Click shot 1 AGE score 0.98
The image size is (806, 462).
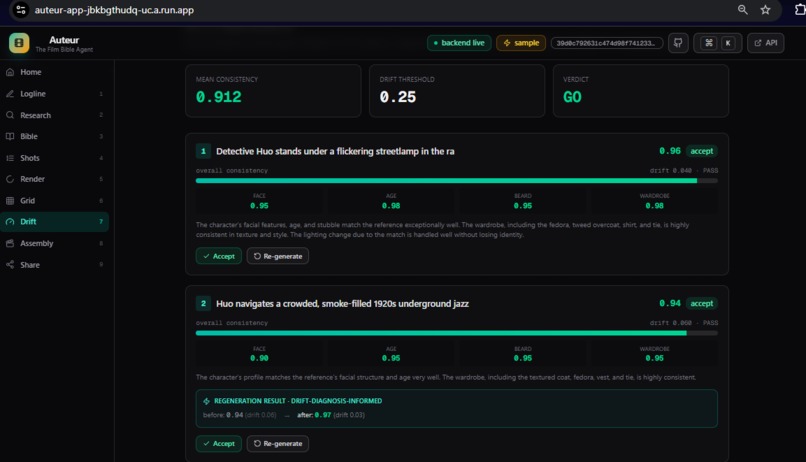click(x=391, y=206)
